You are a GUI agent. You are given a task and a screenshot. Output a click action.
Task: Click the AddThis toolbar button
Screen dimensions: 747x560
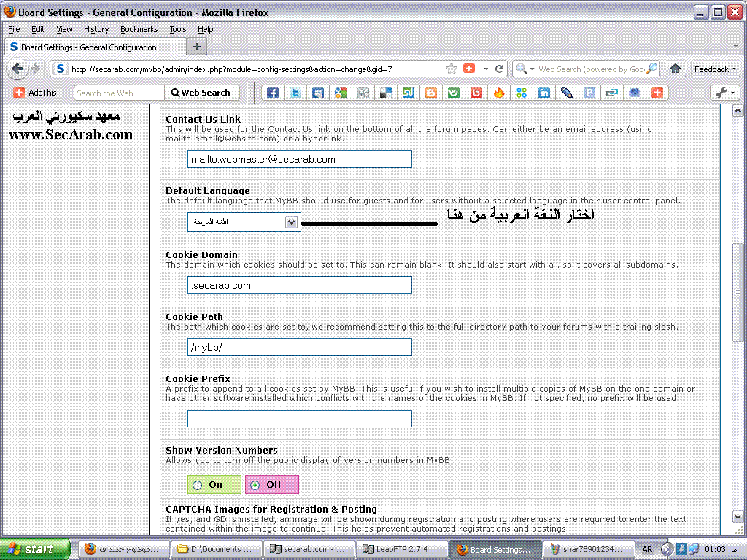pyautogui.click(x=35, y=93)
